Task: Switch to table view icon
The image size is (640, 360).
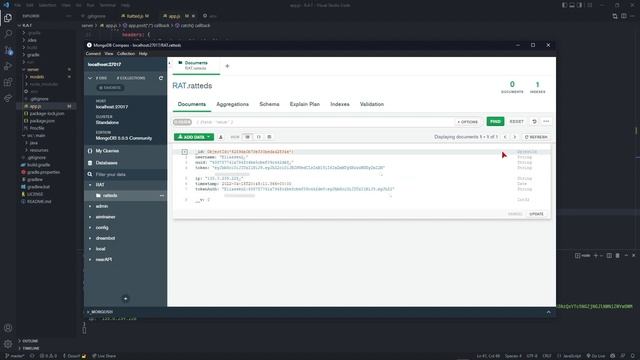Action: coord(269,137)
